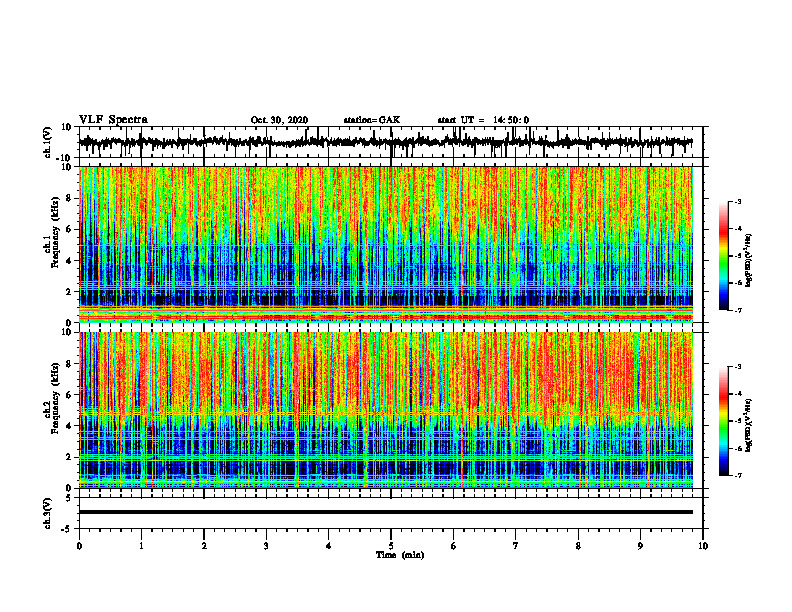The image size is (792, 612).
Task: Click time axis tick label "6"
Action: [454, 546]
